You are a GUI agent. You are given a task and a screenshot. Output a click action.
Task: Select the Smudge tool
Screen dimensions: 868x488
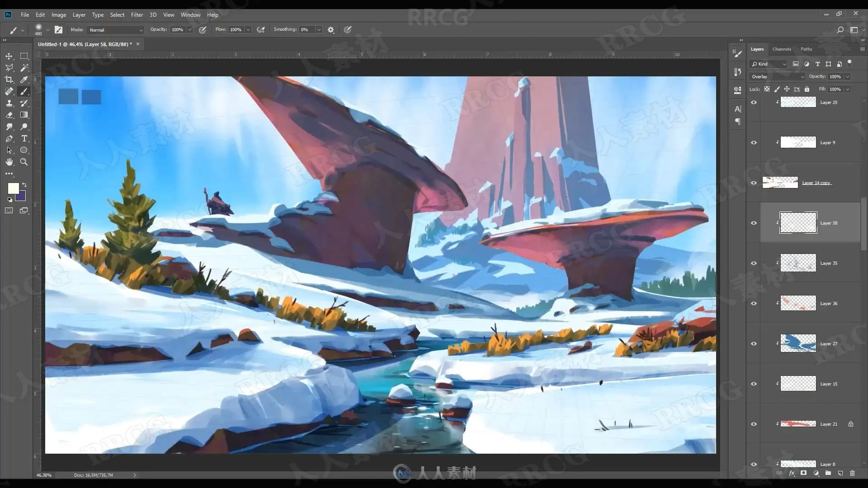[9, 127]
